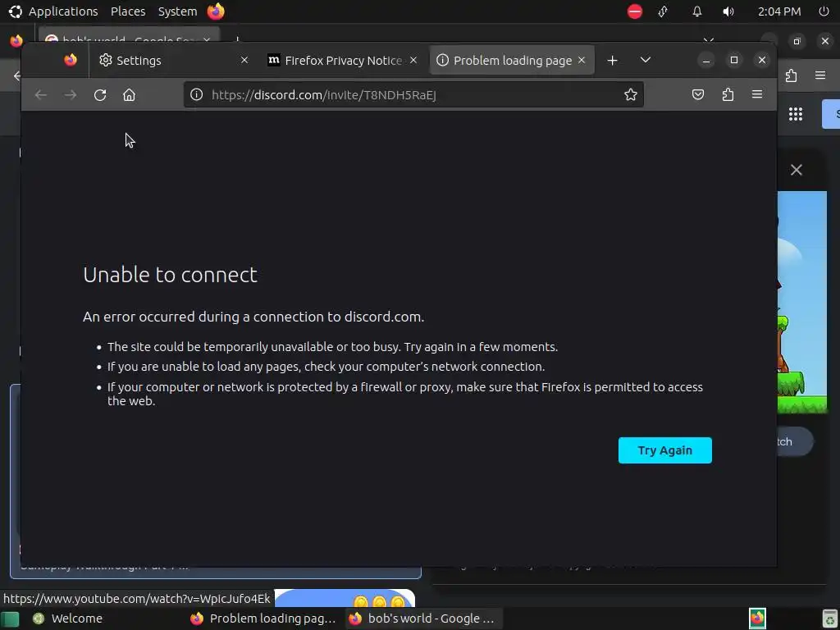Screen dimensions: 840x630
Task: Close the bob's world background tab
Action: coord(207,40)
